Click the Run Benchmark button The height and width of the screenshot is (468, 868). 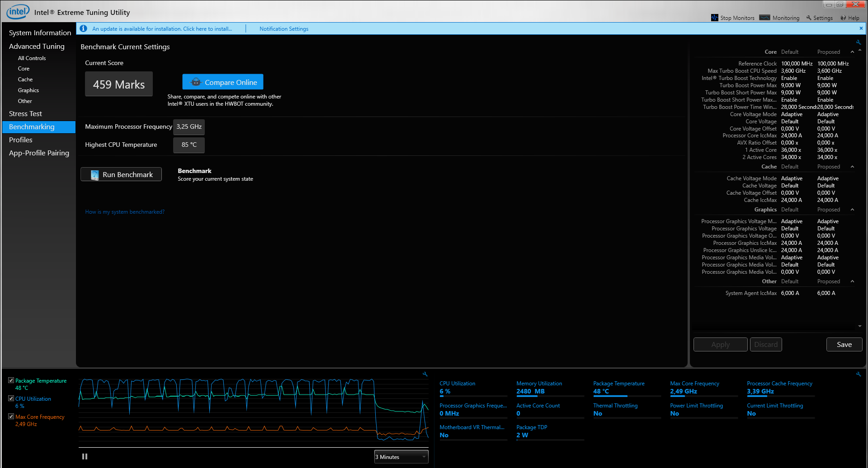click(121, 174)
